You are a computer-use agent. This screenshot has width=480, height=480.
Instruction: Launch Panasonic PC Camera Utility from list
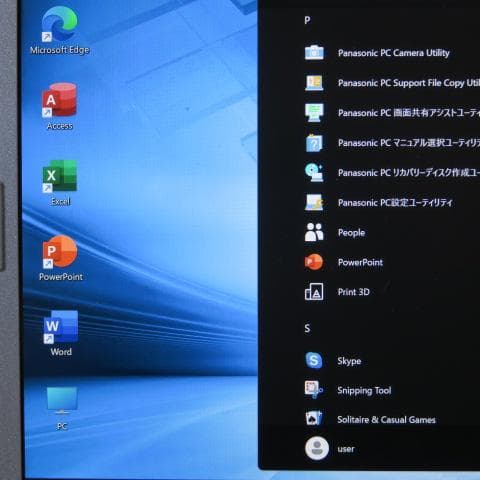tap(394, 53)
